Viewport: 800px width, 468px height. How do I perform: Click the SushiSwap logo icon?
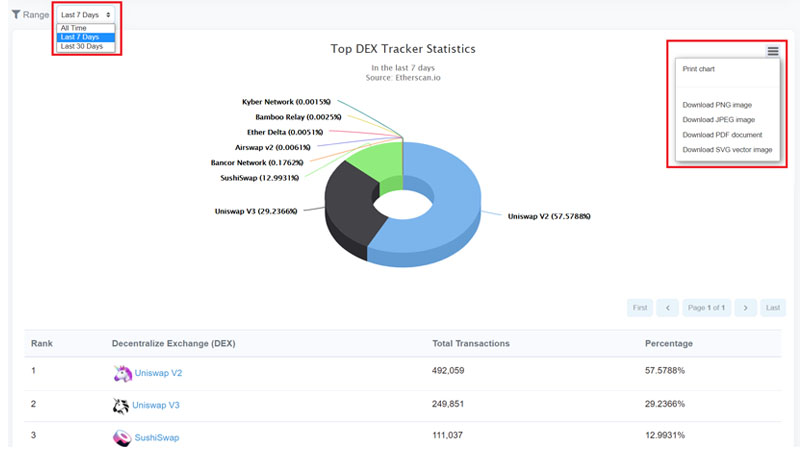[x=122, y=438]
